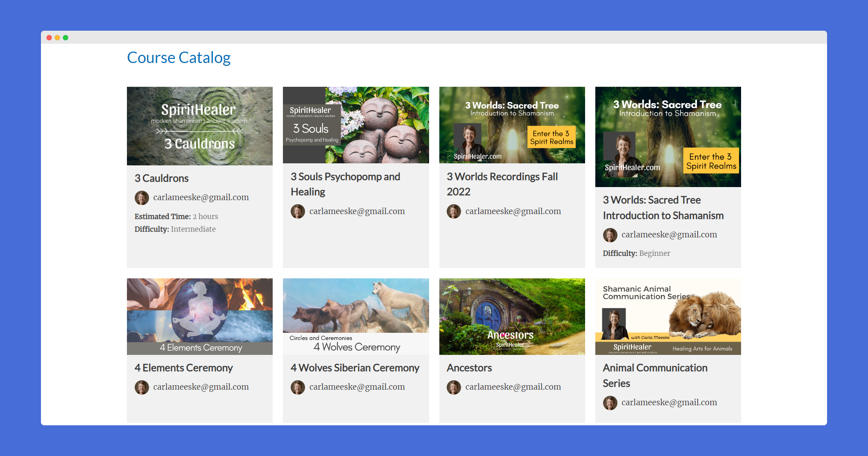
Task: Click the author avatar under Ancestors
Action: click(454, 387)
